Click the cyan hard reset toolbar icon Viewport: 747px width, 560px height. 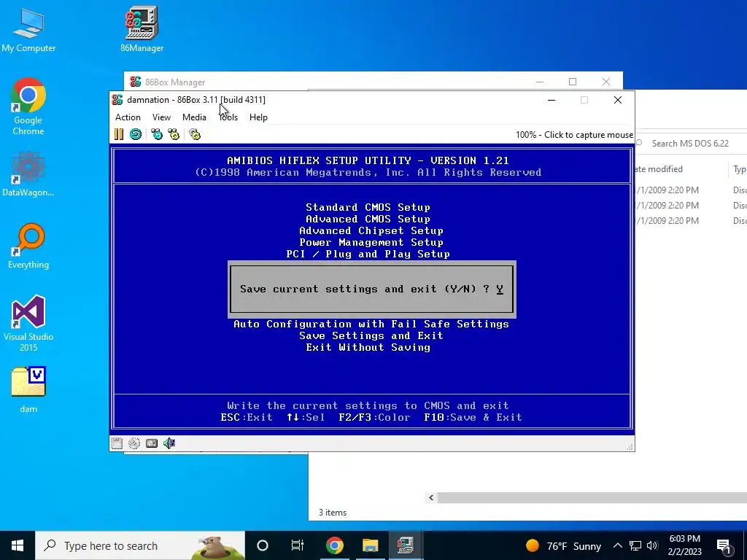(x=136, y=134)
